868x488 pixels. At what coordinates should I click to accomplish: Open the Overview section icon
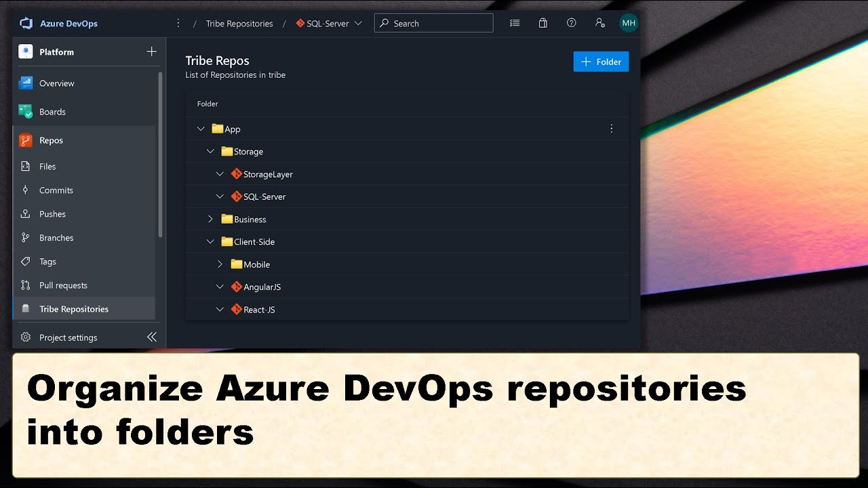[x=26, y=83]
